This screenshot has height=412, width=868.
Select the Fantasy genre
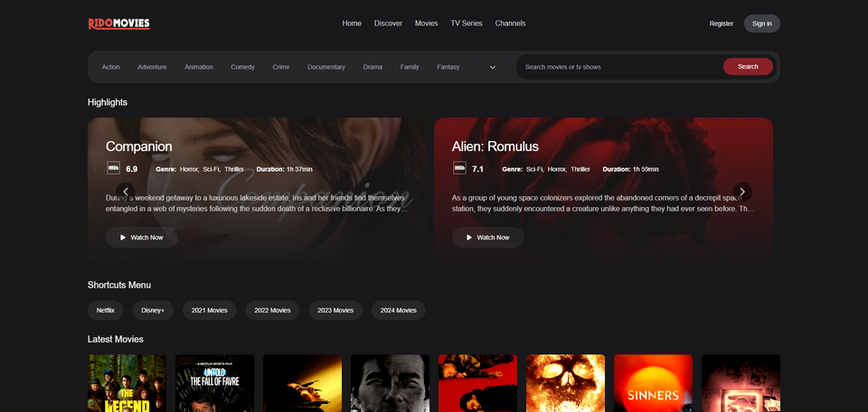click(448, 67)
